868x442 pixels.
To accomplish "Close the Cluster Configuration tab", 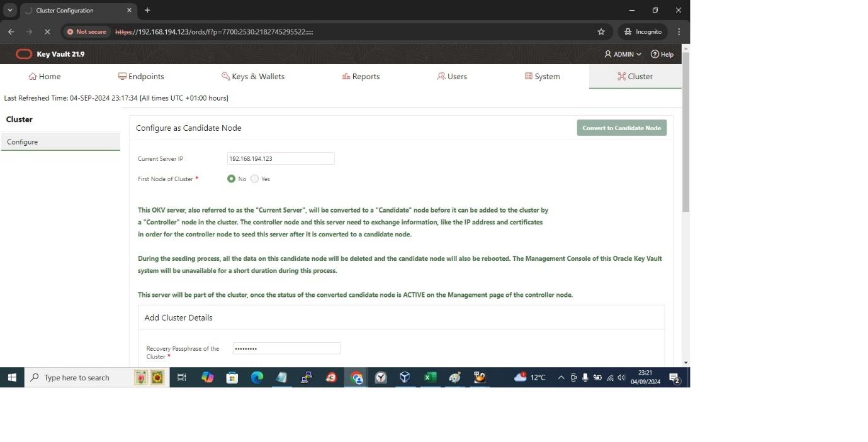I will click(130, 10).
